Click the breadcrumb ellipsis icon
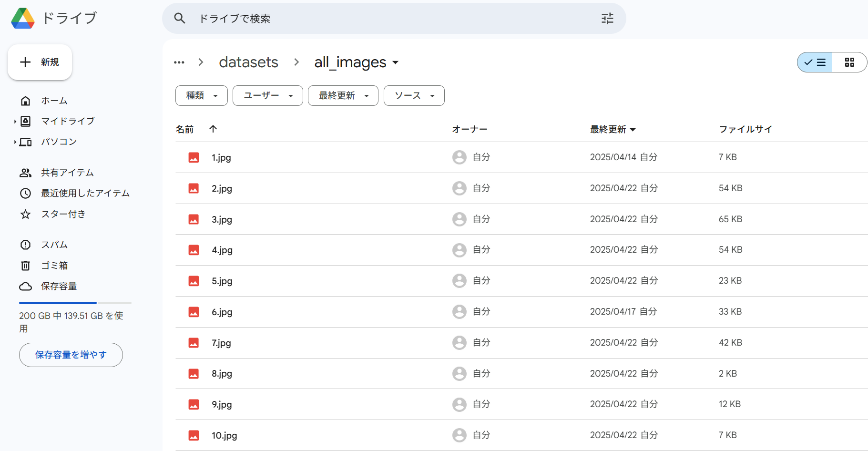Viewport: 868px width, 451px height. (x=179, y=62)
